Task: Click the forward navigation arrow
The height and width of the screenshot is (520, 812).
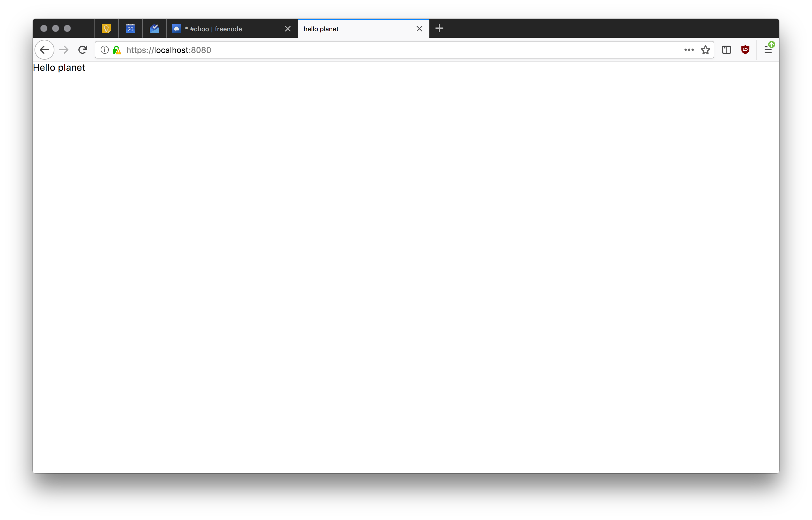Action: 64,50
